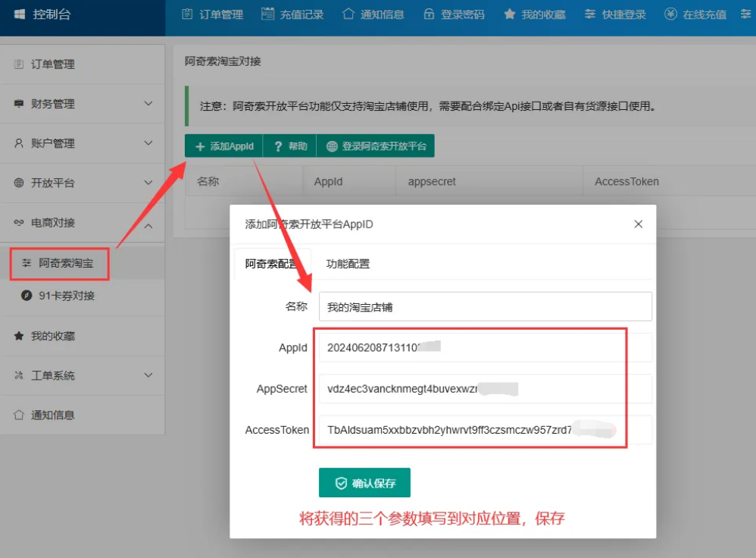Click the 我的收藏 star in top bar
Screen dimensions: 756x558
point(510,14)
